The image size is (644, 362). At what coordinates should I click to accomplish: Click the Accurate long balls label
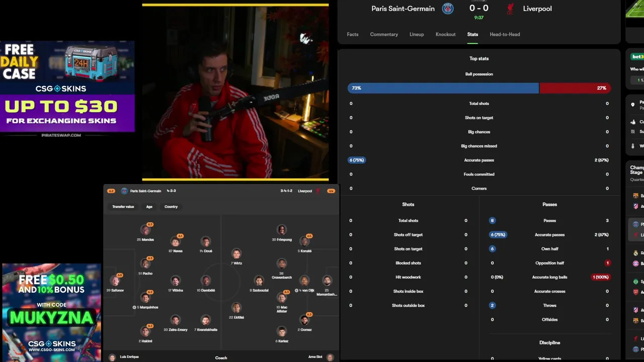click(x=549, y=277)
